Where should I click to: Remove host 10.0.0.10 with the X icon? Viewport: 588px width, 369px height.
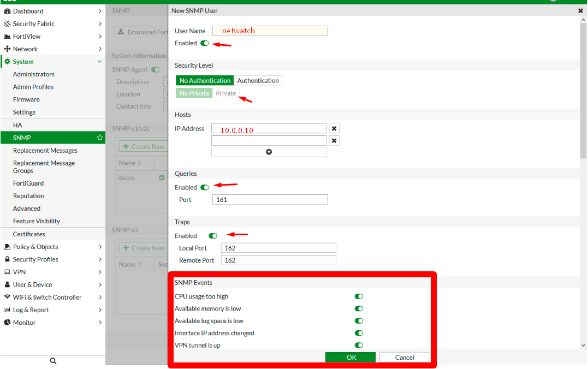pyautogui.click(x=334, y=128)
